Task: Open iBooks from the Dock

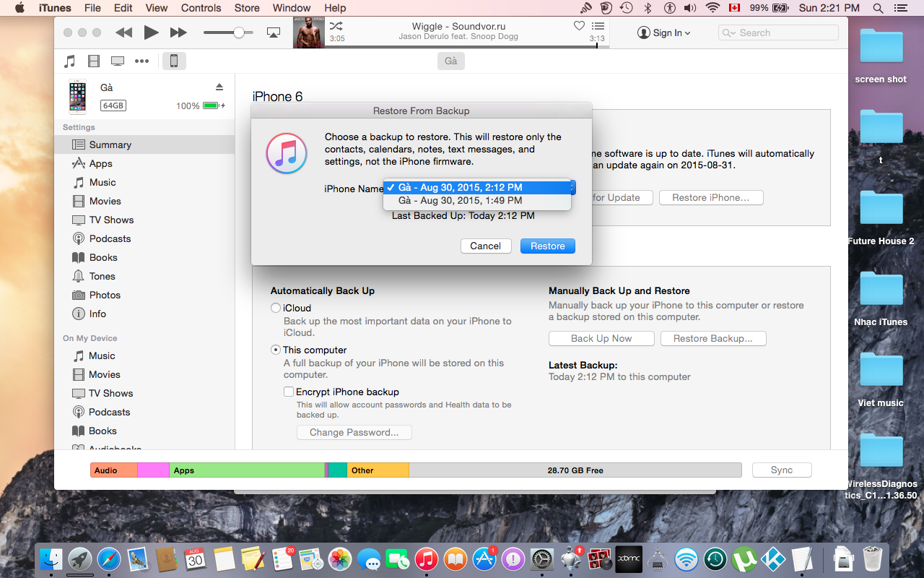Action: pos(456,558)
